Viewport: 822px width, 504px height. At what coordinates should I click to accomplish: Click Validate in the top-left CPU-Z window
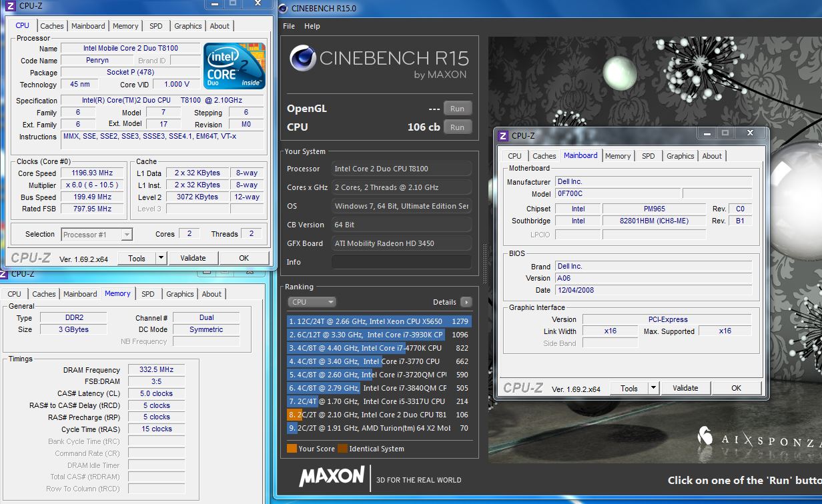click(x=193, y=258)
